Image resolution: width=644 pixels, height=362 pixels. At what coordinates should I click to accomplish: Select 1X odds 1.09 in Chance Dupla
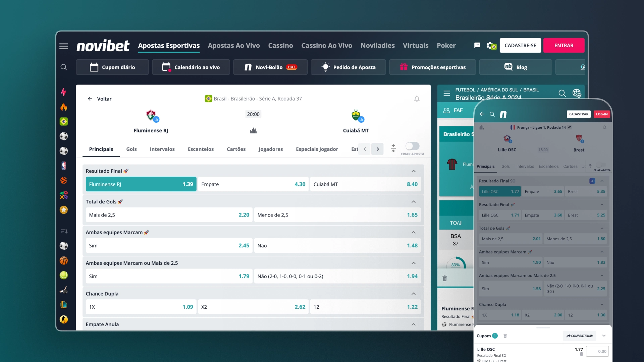(141, 307)
